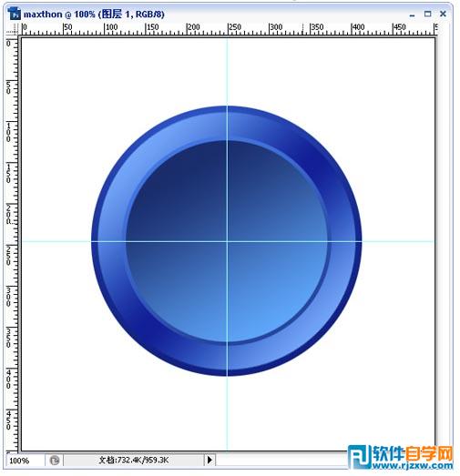Maximize the maxthon document window
The width and height of the screenshot is (460, 476).
[427, 14]
